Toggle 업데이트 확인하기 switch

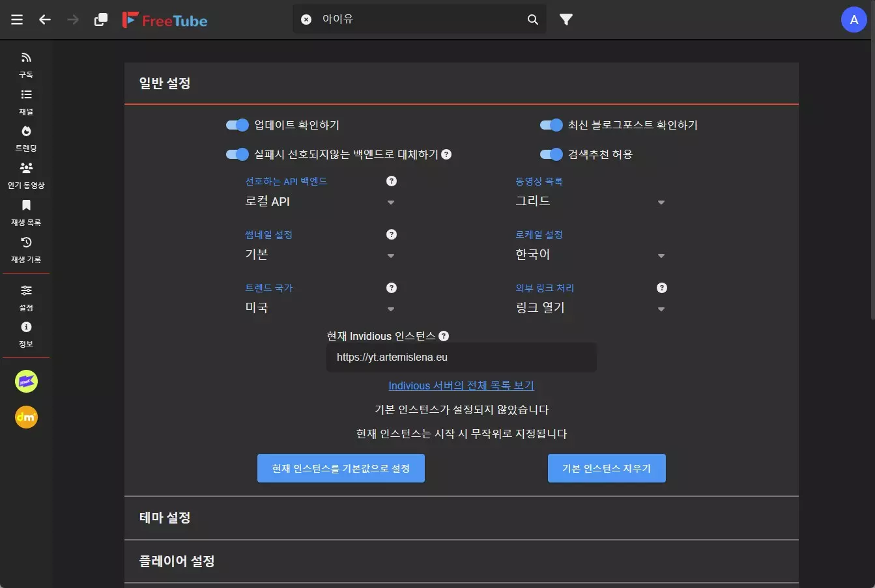click(237, 125)
